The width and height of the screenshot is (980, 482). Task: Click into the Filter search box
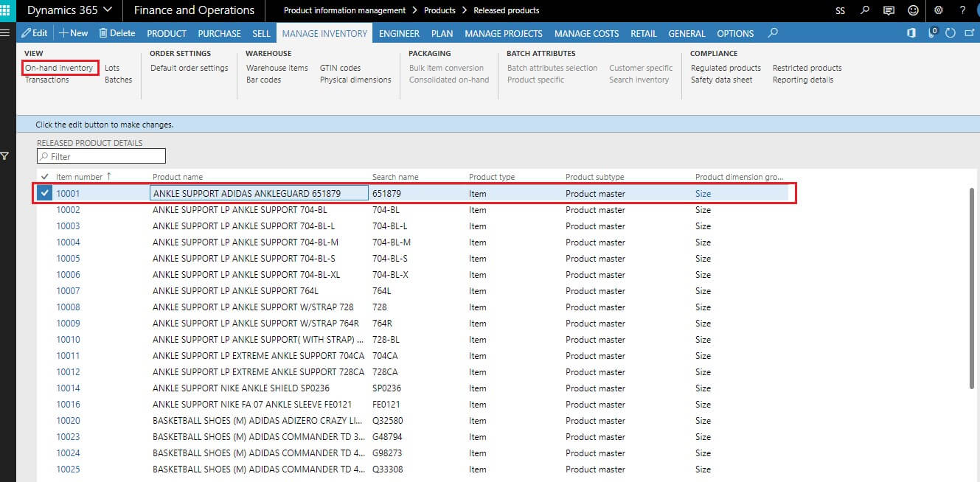click(x=102, y=156)
